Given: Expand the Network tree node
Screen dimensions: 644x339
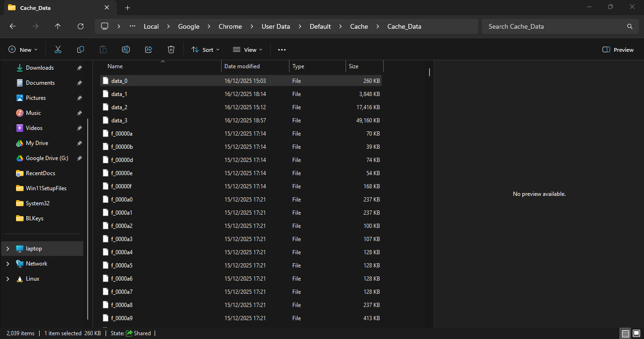Looking at the screenshot, I should pyautogui.click(x=8, y=264).
